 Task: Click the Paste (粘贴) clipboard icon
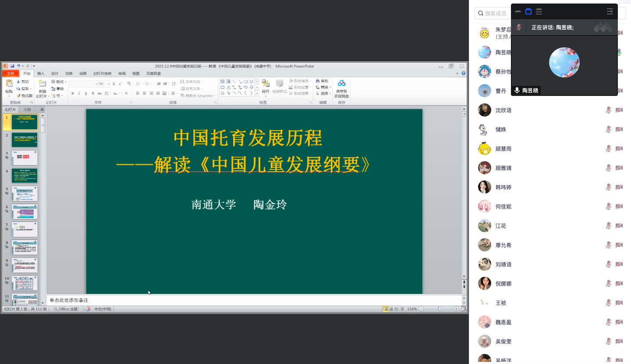coord(9,84)
